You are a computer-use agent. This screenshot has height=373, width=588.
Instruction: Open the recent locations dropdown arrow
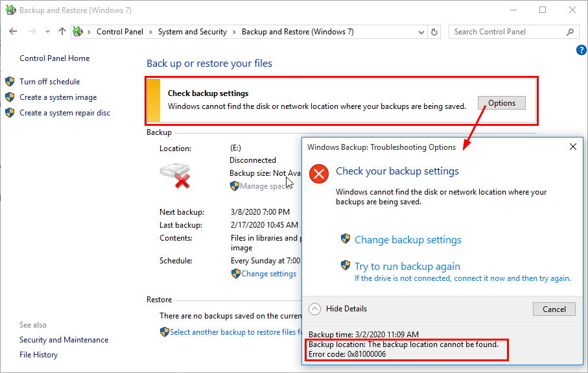47,32
